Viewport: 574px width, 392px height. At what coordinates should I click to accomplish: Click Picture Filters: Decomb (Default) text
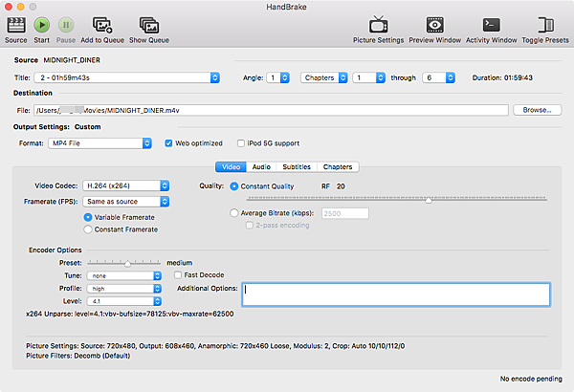(78, 356)
